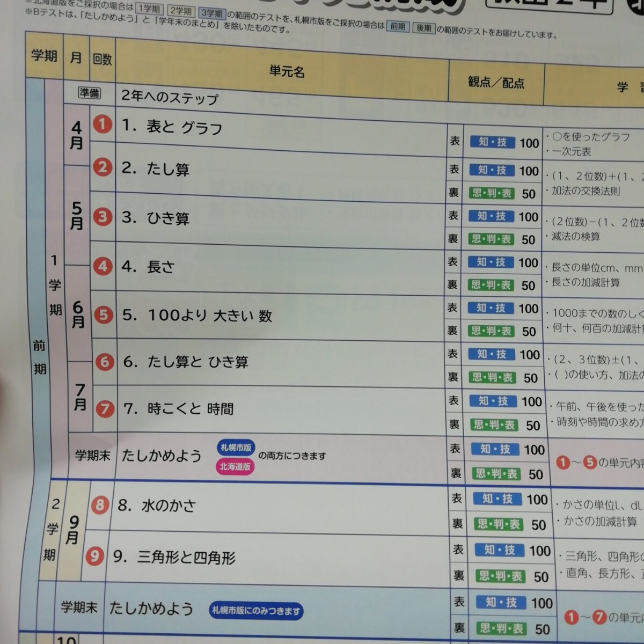Screen dimensions: 644x644
Task: Click red circle 6 beside たし算と ひき算
Action: (105, 362)
